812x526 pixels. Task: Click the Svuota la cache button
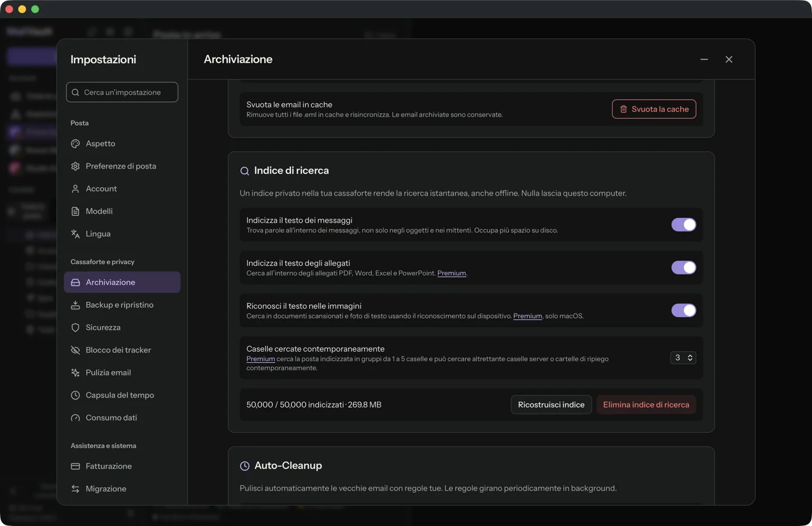pos(654,109)
